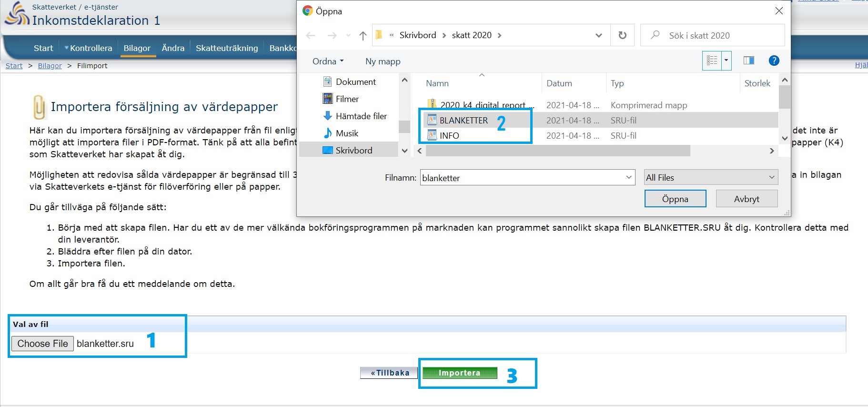Sort files by the Storlek column header
Viewport: 868px width, 407px height.
pyautogui.click(x=757, y=83)
